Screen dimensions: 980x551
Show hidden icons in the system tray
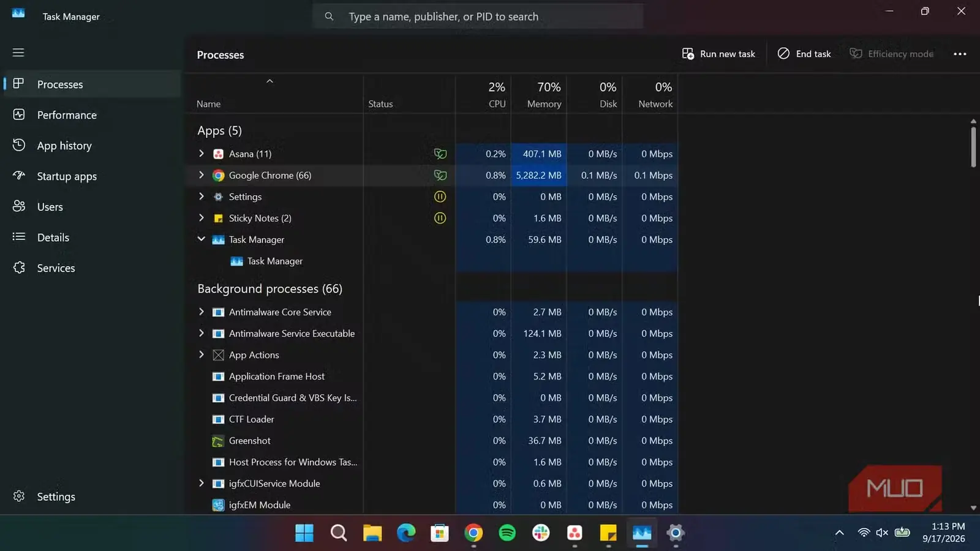click(839, 533)
